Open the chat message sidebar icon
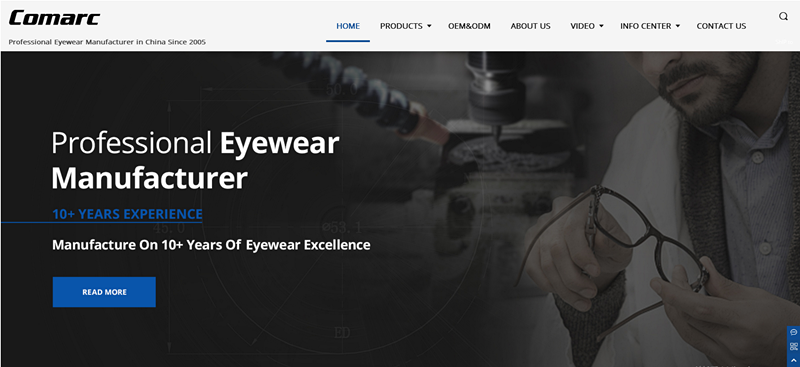The height and width of the screenshot is (367, 800). pos(793,332)
